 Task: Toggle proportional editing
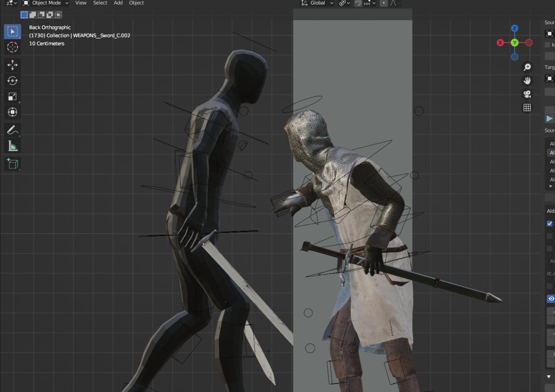[383, 3]
